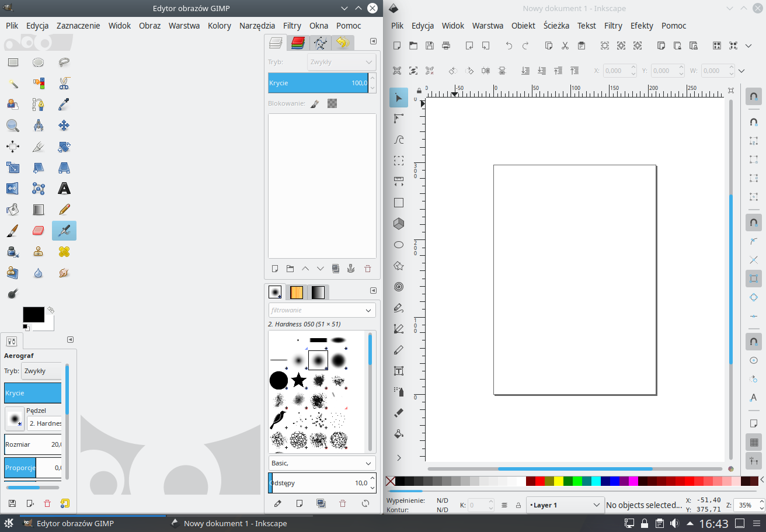Select GIMP Color Picker tool

[x=64, y=104]
